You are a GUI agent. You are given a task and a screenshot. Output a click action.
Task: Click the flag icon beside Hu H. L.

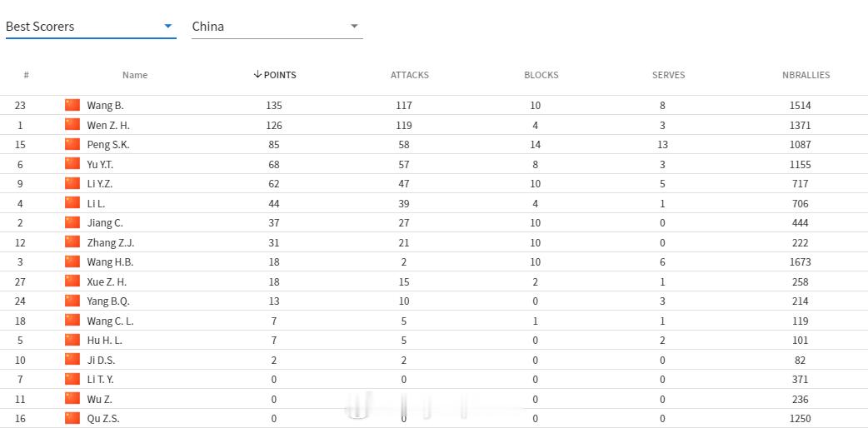(x=72, y=340)
